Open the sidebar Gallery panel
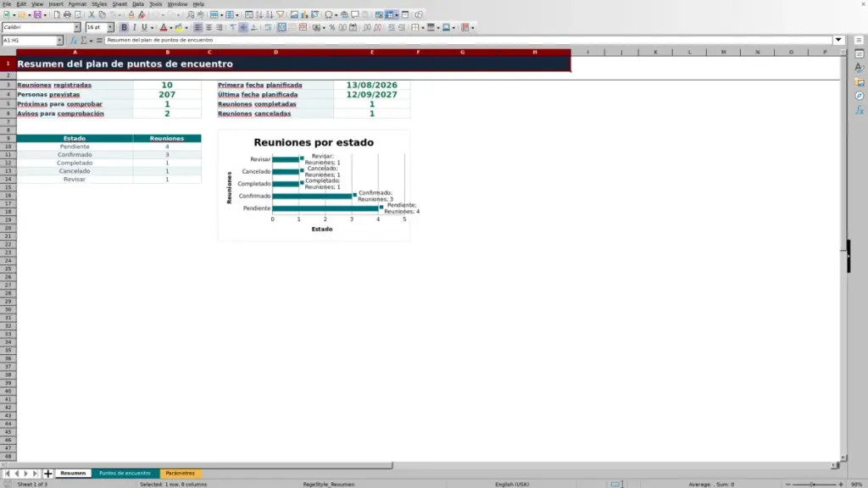This screenshot has width=868, height=488. (860, 82)
